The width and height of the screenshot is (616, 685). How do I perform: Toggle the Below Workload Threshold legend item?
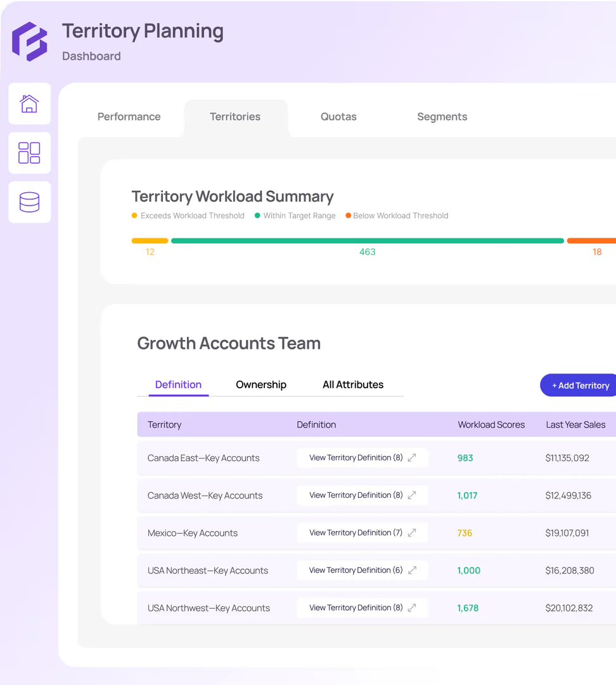click(x=397, y=216)
